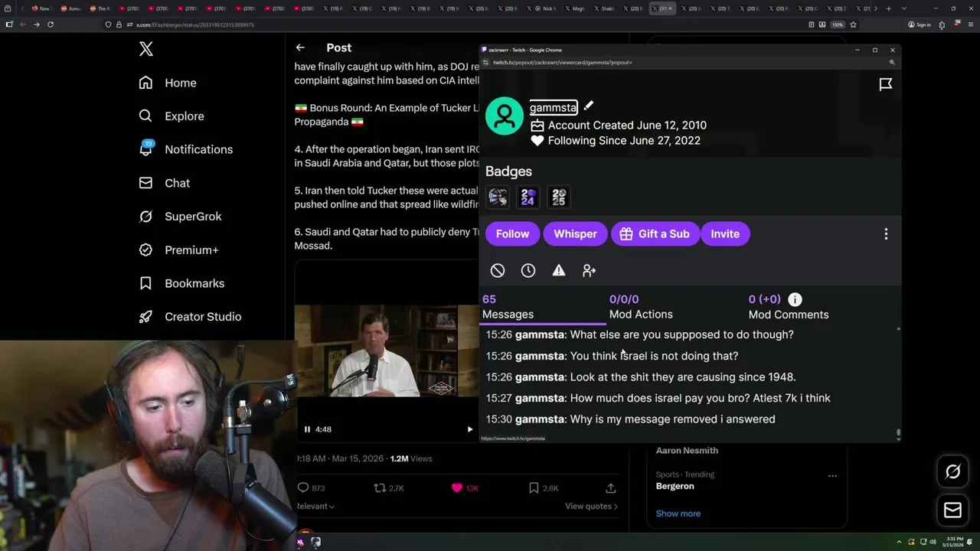Viewport: 980px width, 551px height.
Task: Select message "Look at the shit they are causing"
Action: tap(641, 377)
